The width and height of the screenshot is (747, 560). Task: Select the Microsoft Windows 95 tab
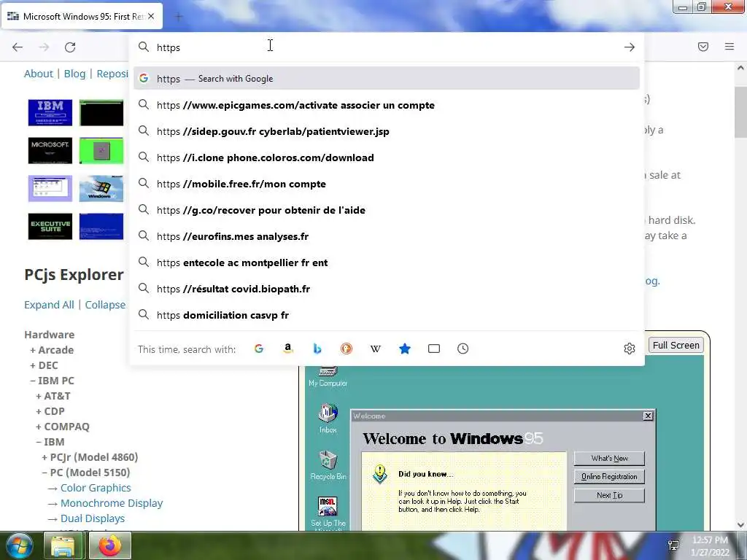tap(82, 16)
